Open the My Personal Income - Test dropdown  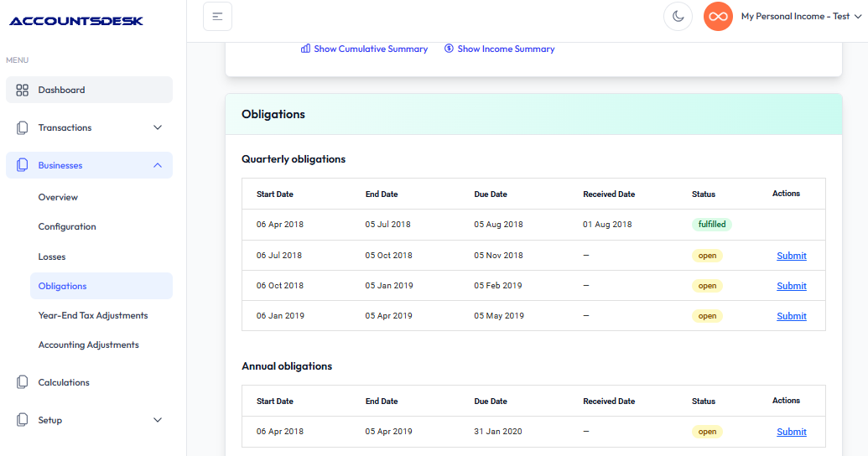pyautogui.click(x=801, y=17)
